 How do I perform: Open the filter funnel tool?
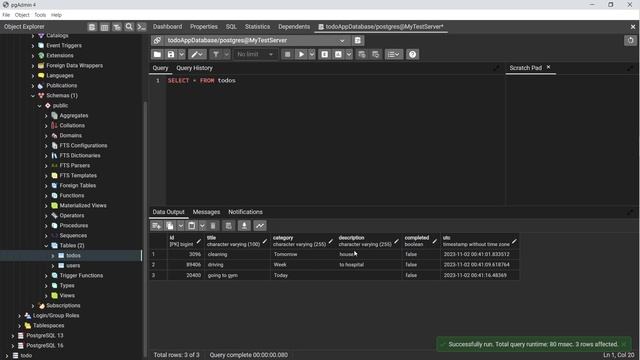tap(216, 54)
